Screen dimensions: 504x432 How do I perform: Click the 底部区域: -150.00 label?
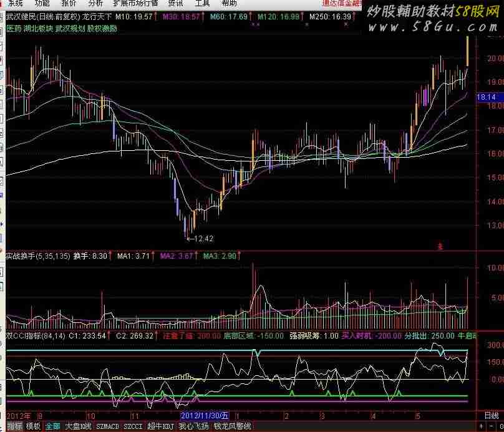click(254, 336)
